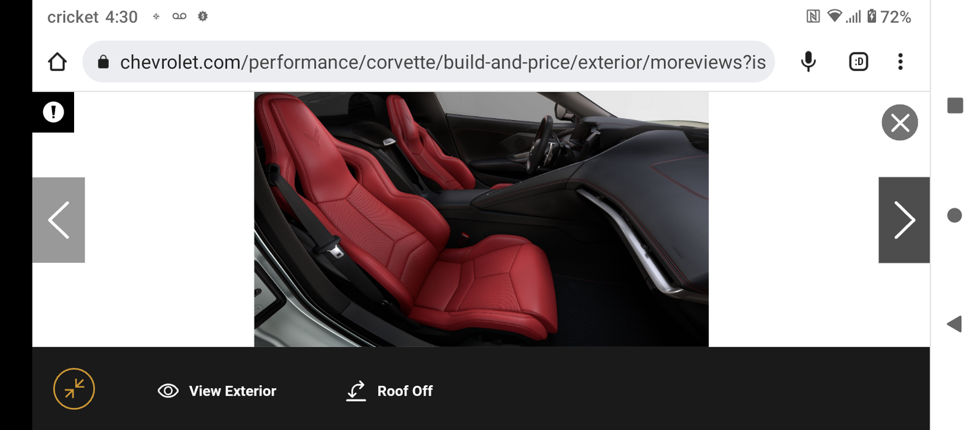Click the exclamation alert icon
This screenshot has width=980, height=430.
pyautogui.click(x=53, y=112)
